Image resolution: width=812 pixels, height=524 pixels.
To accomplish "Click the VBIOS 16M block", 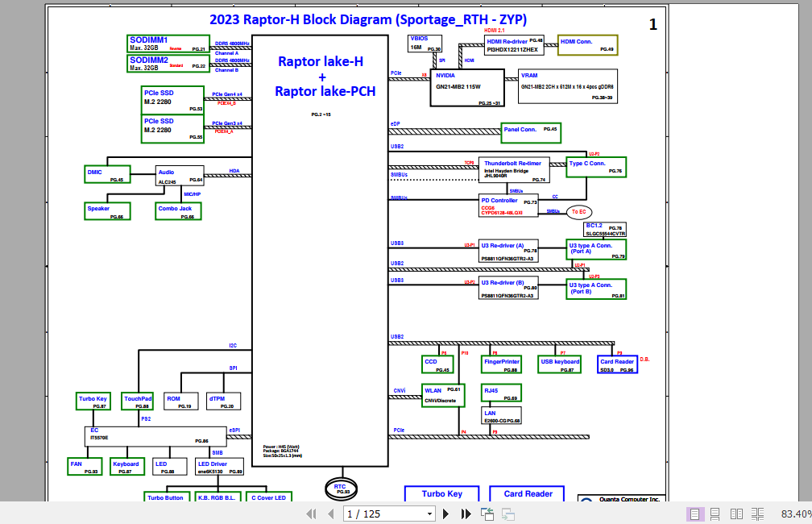I will pyautogui.click(x=425, y=44).
